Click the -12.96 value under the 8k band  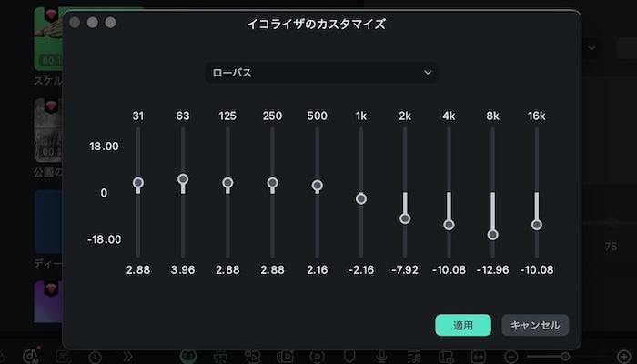tap(493, 269)
